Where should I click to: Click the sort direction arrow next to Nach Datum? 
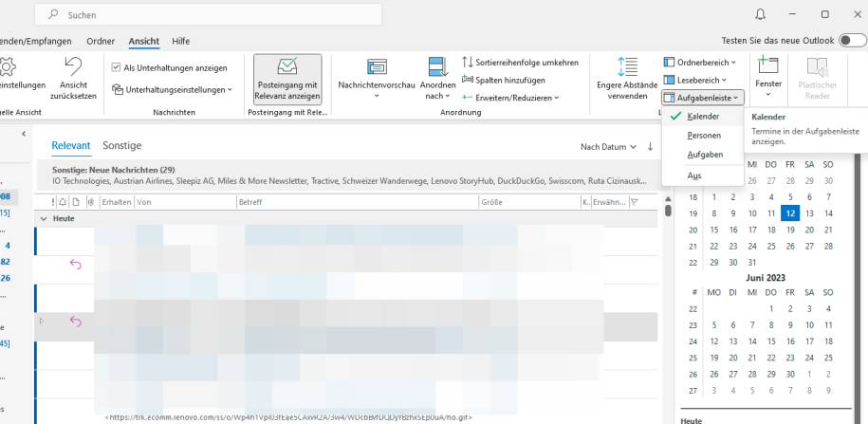tap(651, 147)
